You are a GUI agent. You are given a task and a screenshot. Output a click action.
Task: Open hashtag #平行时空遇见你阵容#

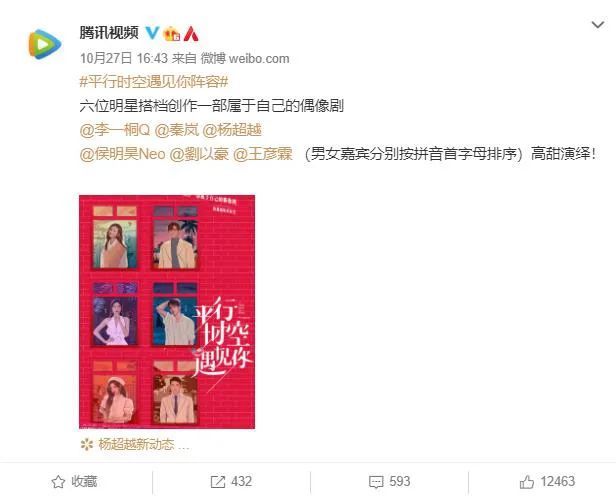click(x=154, y=82)
